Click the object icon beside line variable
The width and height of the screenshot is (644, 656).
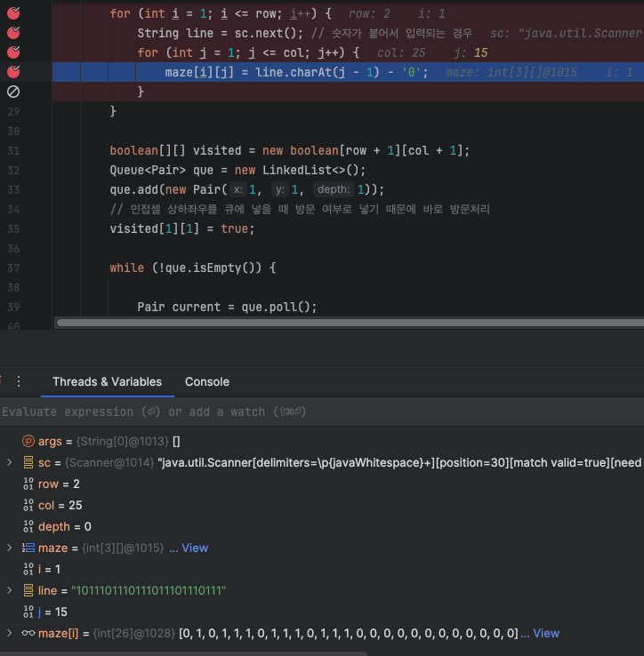tap(28, 590)
